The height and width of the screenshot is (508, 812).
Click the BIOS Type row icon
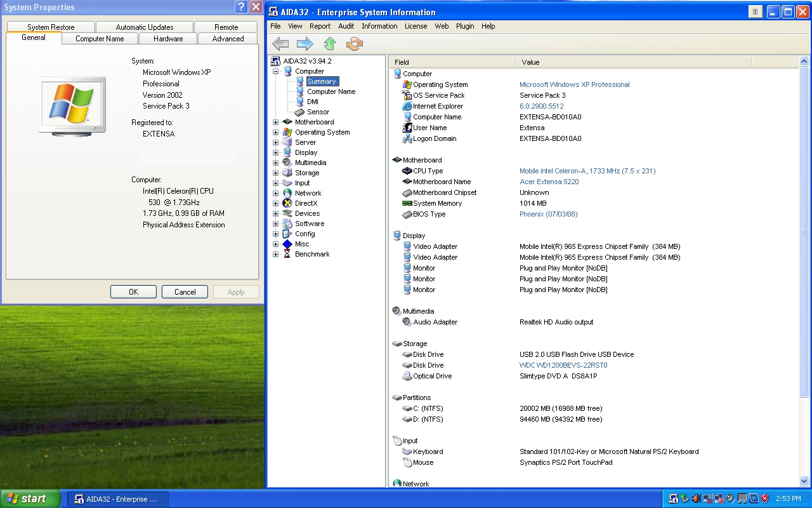click(407, 214)
